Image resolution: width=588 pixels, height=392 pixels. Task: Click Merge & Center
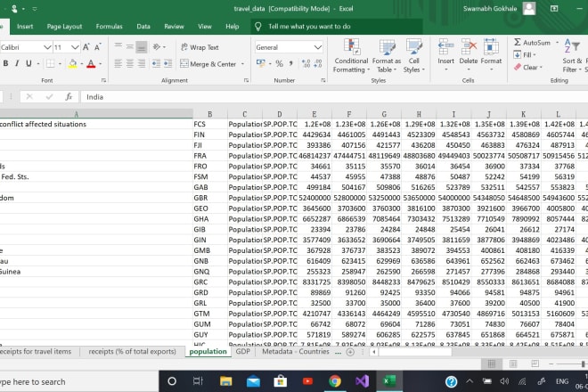pyautogui.click(x=208, y=64)
